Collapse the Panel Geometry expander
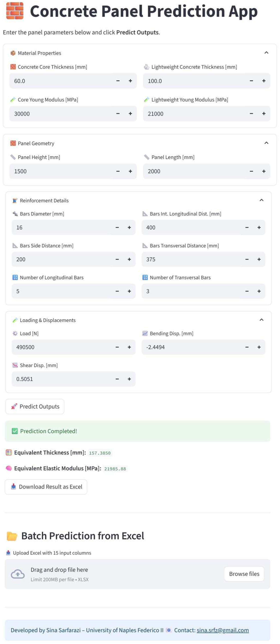Viewport: 280px width, 644px height. click(x=266, y=143)
